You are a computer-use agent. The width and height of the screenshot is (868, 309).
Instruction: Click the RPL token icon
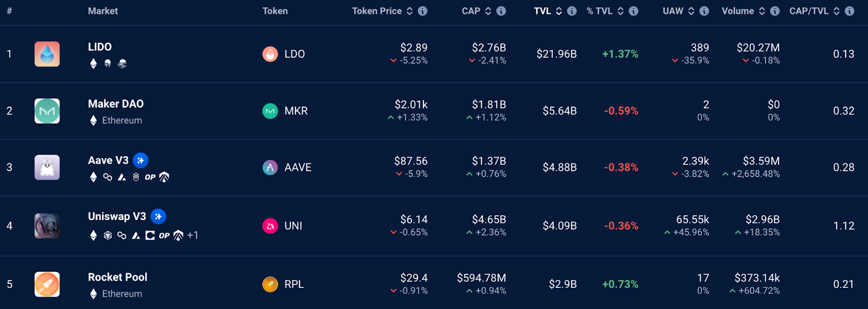[270, 284]
